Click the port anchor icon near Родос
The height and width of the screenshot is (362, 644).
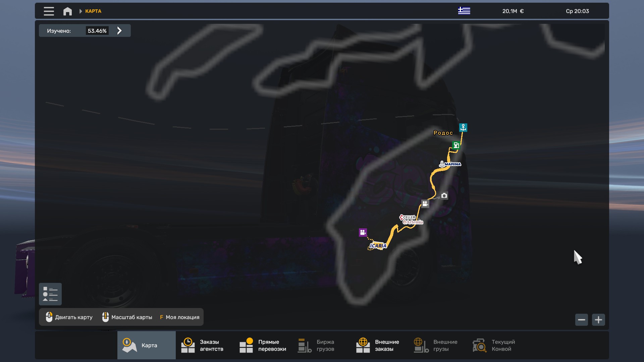pyautogui.click(x=463, y=127)
